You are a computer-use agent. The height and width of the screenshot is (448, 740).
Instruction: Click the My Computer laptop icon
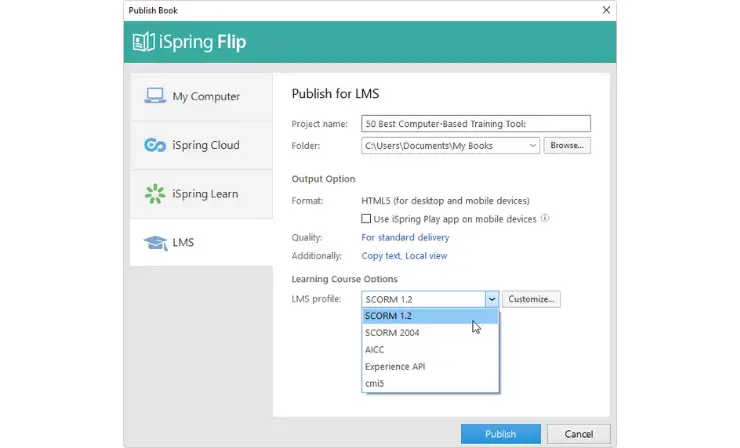(x=155, y=96)
